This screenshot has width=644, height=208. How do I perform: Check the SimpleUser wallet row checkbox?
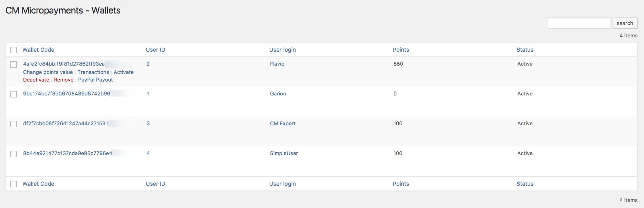(14, 154)
